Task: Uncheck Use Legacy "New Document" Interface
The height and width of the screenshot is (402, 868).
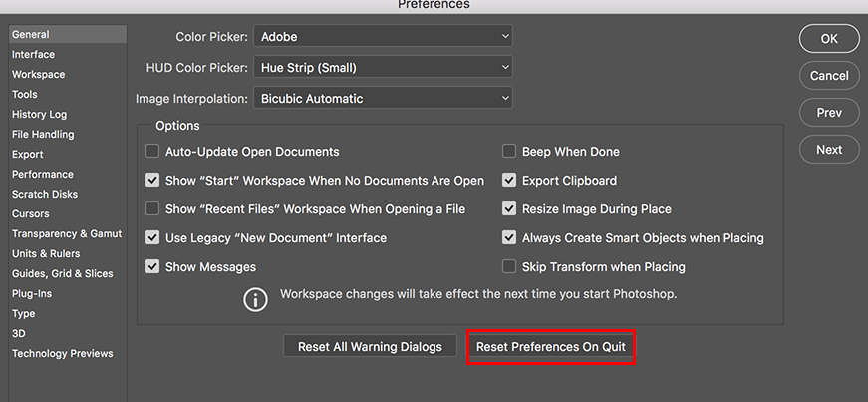Action: 152,238
